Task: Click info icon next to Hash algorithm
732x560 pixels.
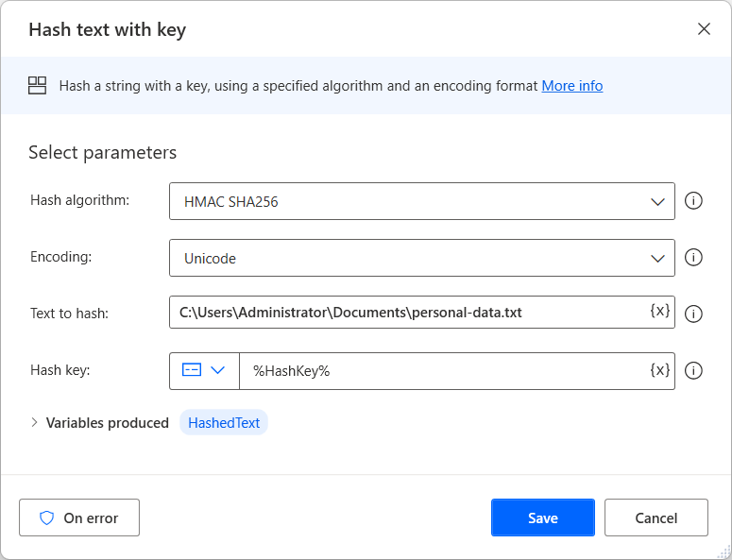Action: point(693,201)
